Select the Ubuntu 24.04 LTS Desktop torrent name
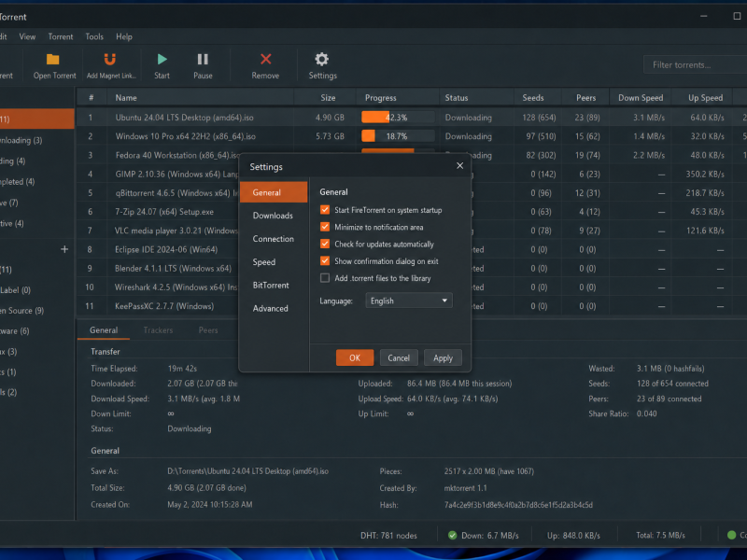The height and width of the screenshot is (560, 747). [184, 118]
